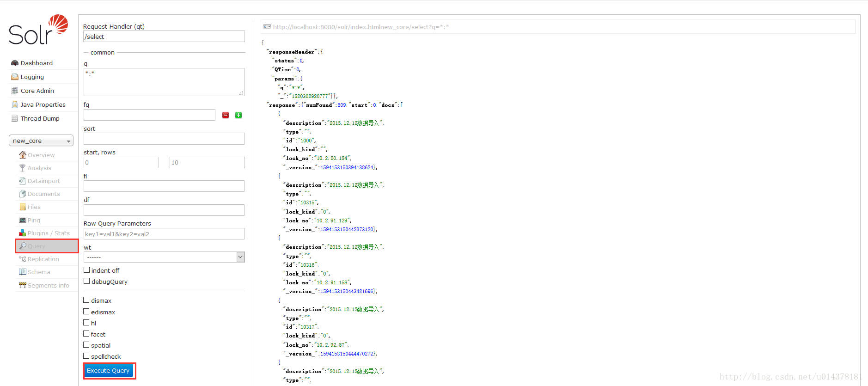868x386 pixels.
Task: Click the Overview house icon
Action: click(x=22, y=155)
